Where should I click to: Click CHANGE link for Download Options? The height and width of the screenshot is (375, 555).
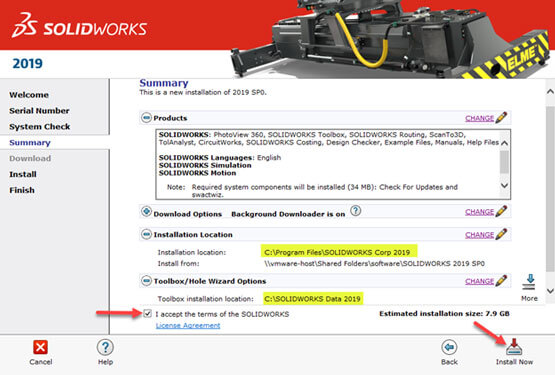479,212
